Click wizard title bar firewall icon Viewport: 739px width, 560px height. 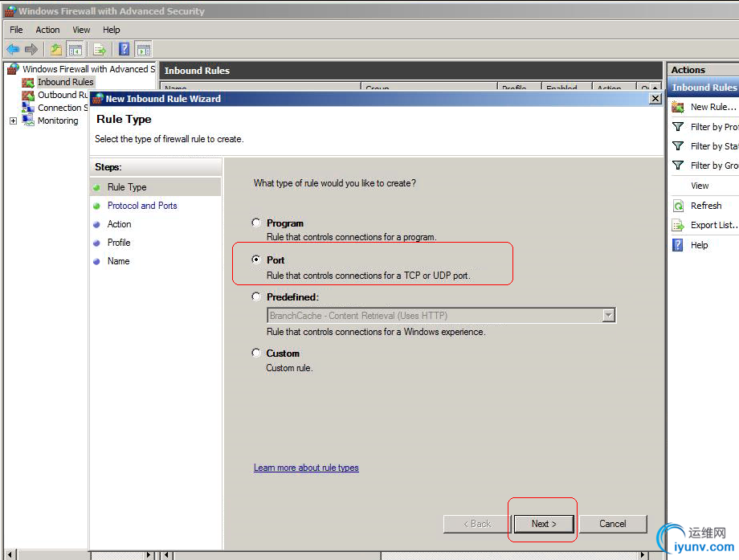click(x=97, y=99)
